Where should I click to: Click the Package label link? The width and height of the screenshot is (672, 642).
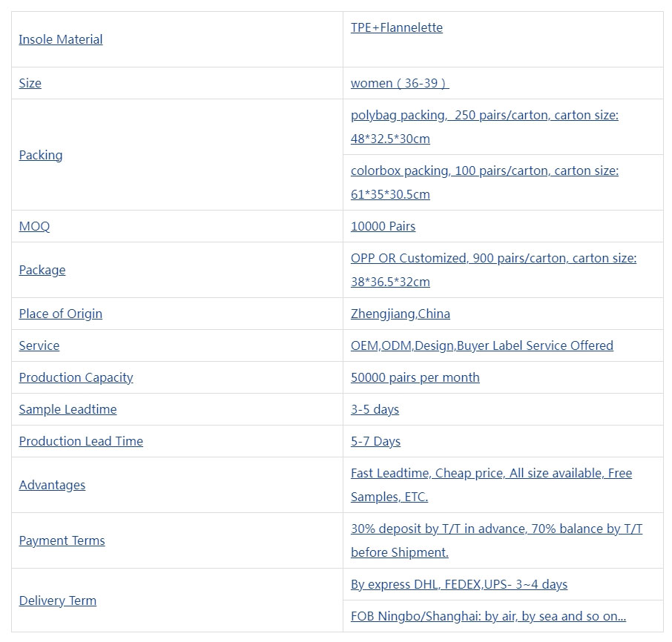(42, 271)
